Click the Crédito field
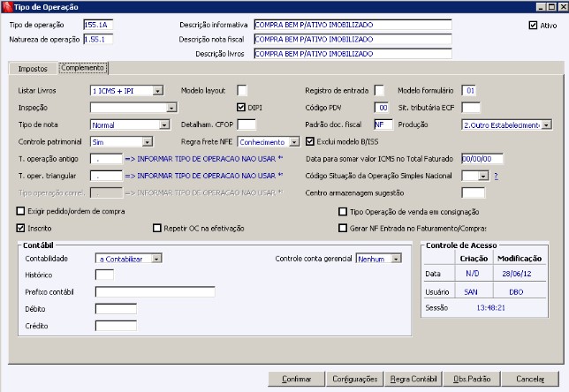569x392 pixels. click(116, 326)
